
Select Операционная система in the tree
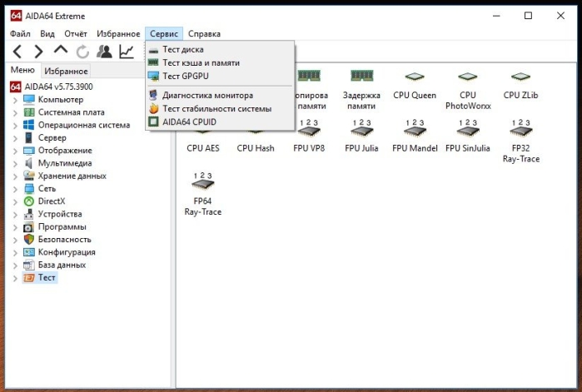click(x=77, y=125)
